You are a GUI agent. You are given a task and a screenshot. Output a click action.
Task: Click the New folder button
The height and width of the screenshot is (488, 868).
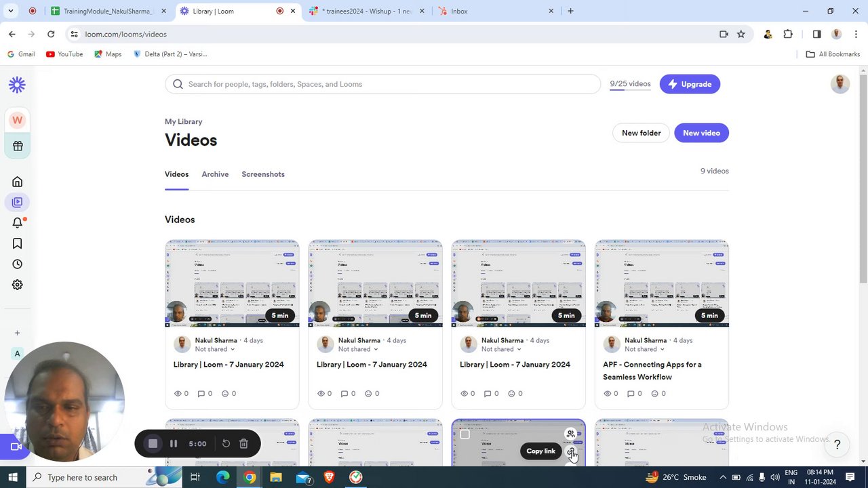click(x=641, y=133)
